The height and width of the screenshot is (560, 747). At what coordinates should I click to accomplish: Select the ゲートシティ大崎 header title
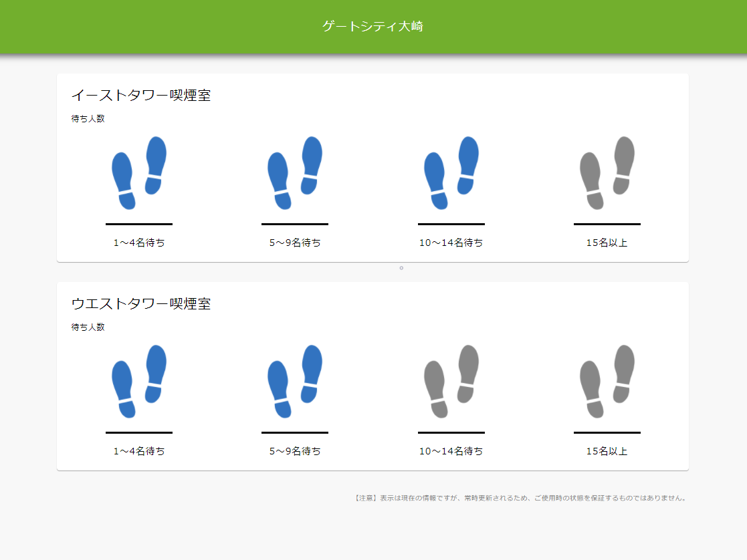372,26
